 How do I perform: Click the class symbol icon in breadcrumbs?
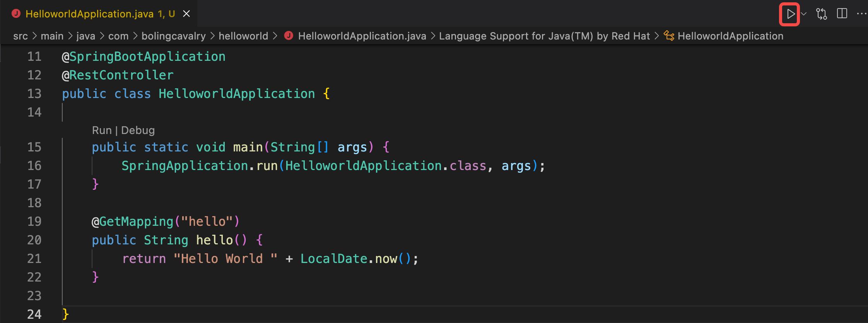pyautogui.click(x=669, y=36)
